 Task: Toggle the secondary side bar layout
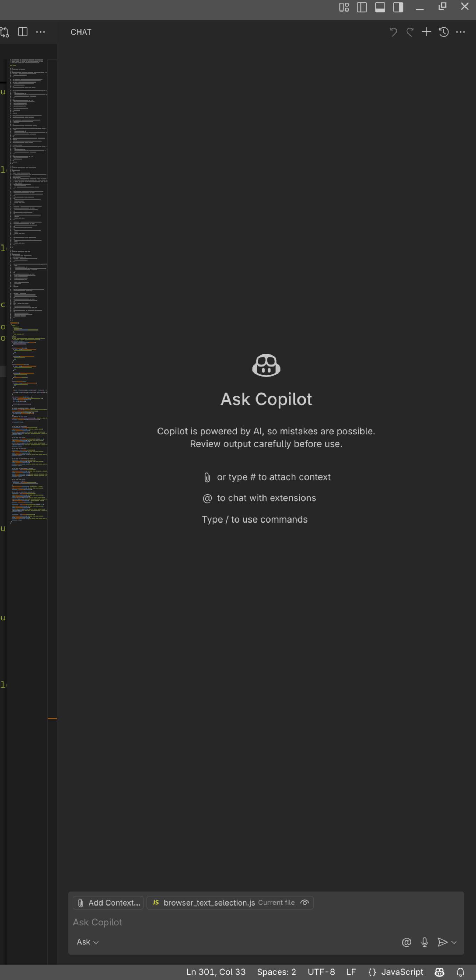pos(398,7)
